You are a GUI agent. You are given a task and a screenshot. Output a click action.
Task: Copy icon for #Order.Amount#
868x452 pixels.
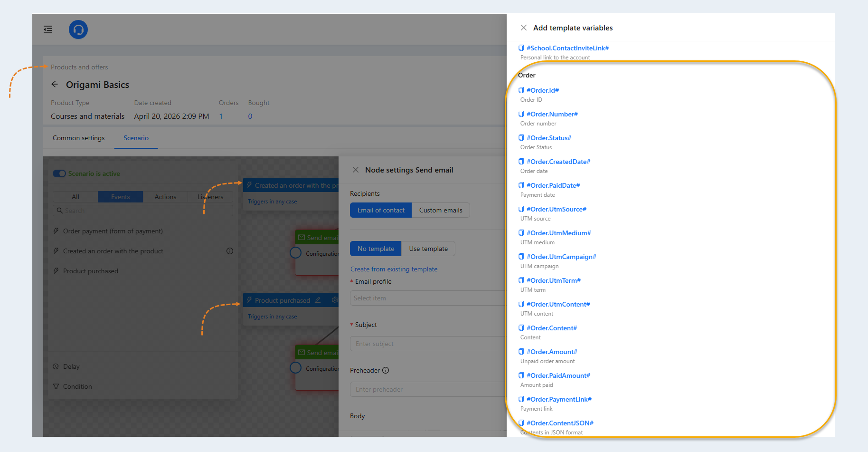point(521,352)
